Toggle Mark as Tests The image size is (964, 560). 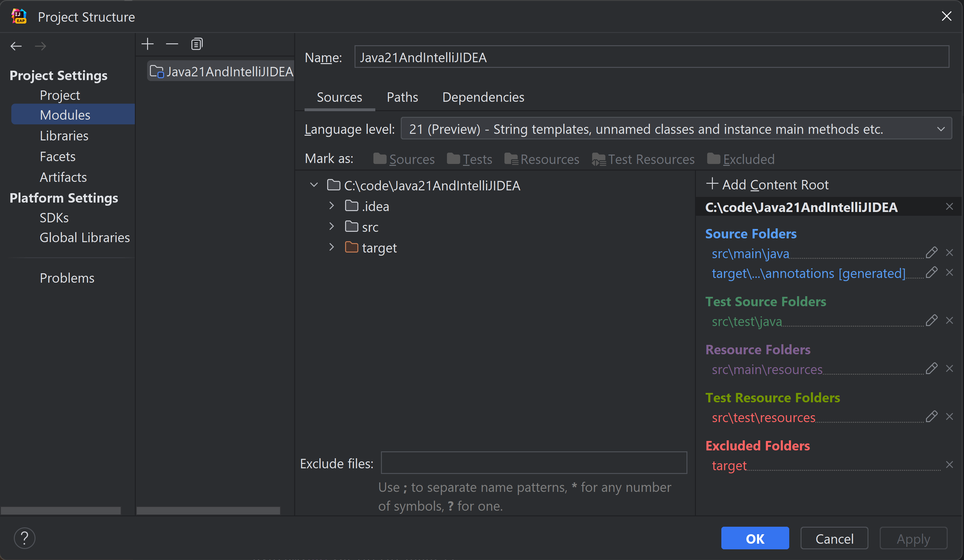tap(469, 159)
